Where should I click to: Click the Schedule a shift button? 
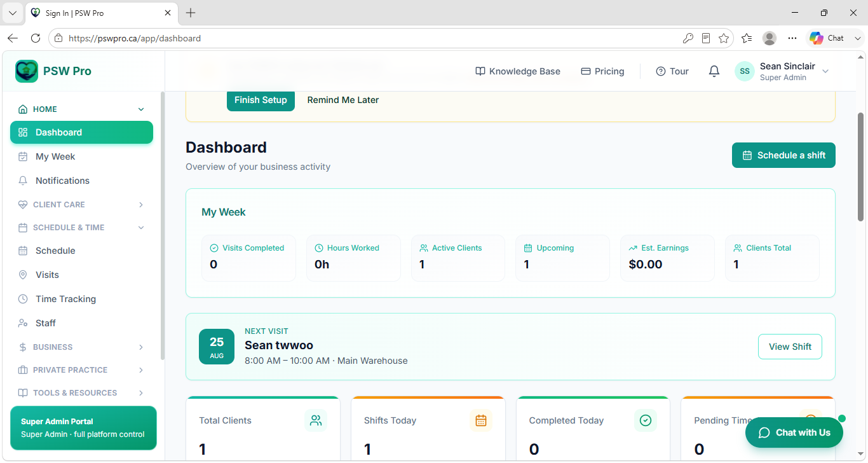[783, 155]
